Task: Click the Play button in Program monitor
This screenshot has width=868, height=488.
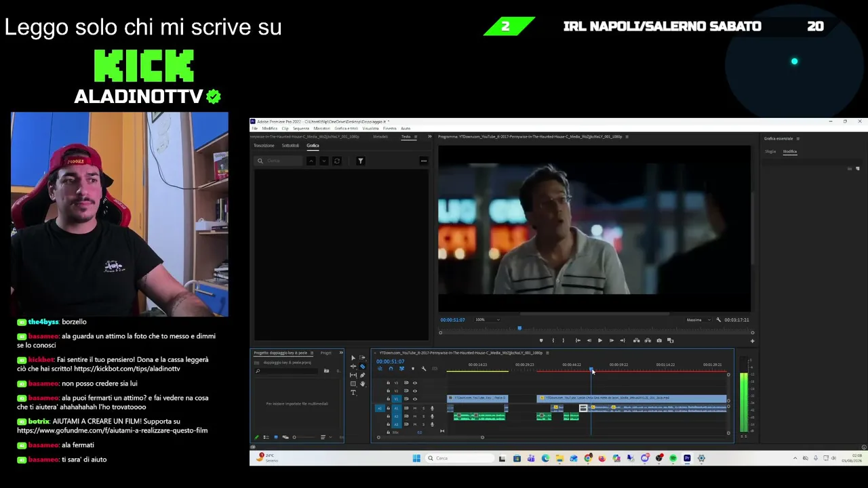Action: (599, 340)
